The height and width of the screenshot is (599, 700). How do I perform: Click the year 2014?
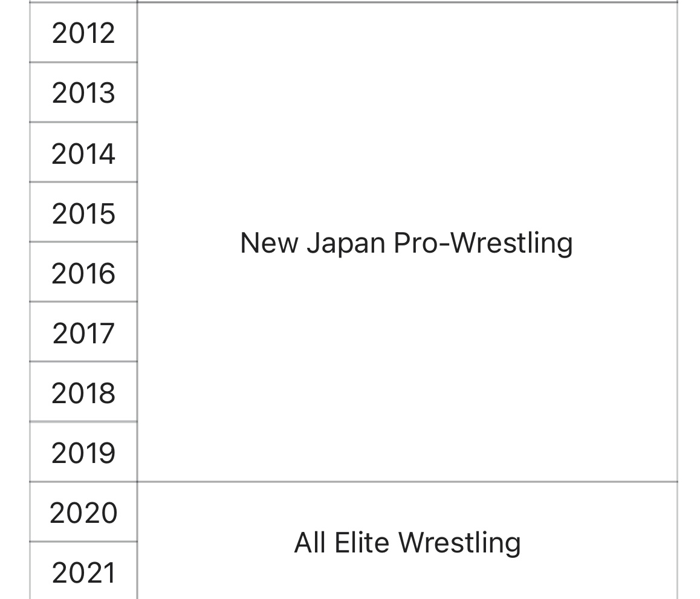(x=83, y=154)
